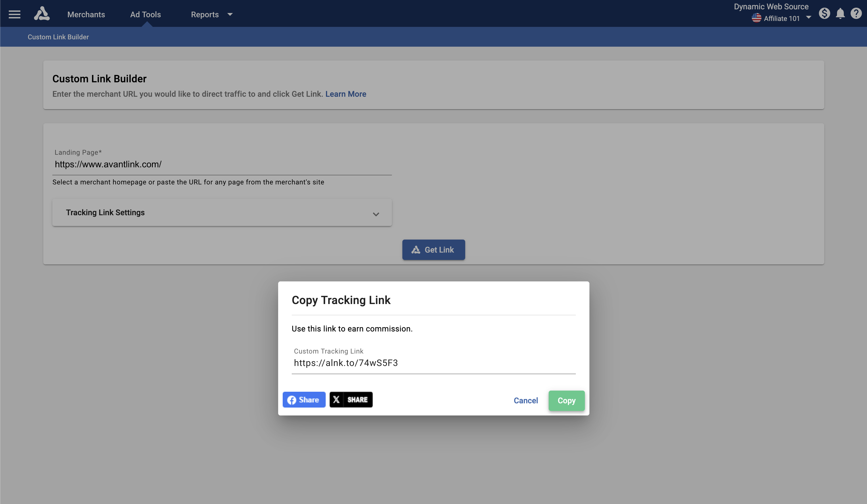The height and width of the screenshot is (504, 867).
Task: Share link via Facebook Share button
Action: point(304,399)
